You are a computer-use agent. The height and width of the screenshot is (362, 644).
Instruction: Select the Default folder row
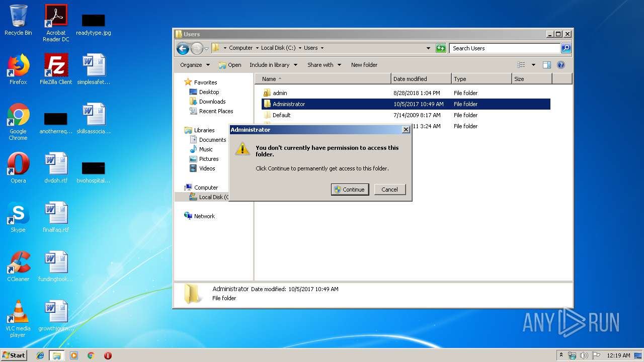(x=406, y=115)
